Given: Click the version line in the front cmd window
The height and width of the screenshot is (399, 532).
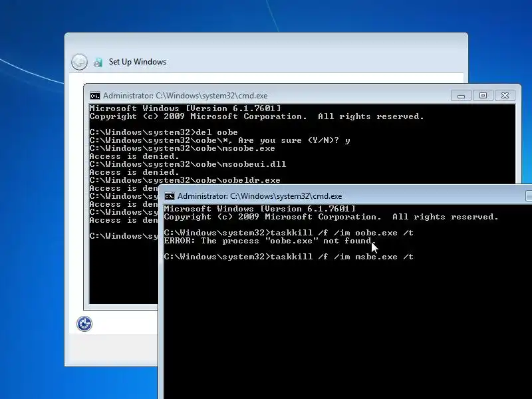Looking at the screenshot, I should point(259,209).
